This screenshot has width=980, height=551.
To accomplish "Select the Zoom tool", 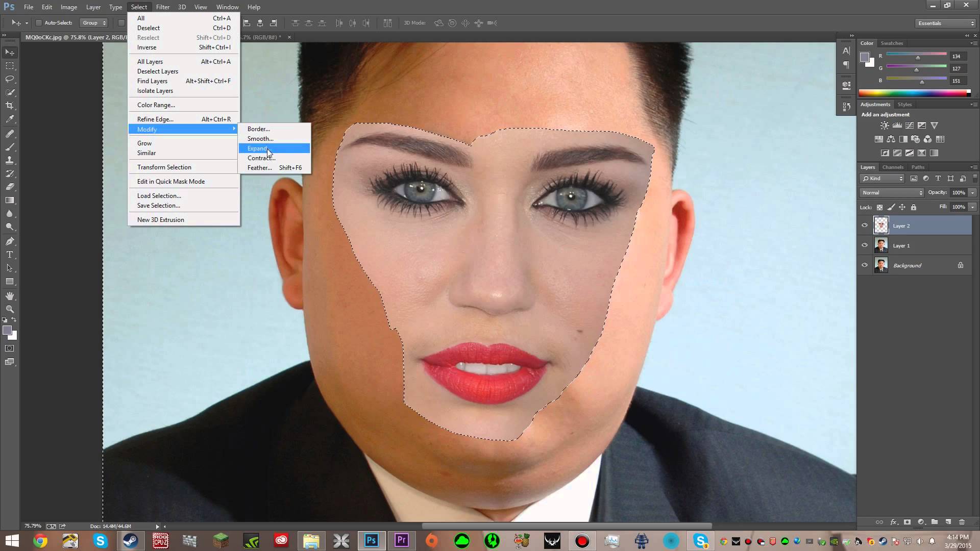I will coord(10,309).
